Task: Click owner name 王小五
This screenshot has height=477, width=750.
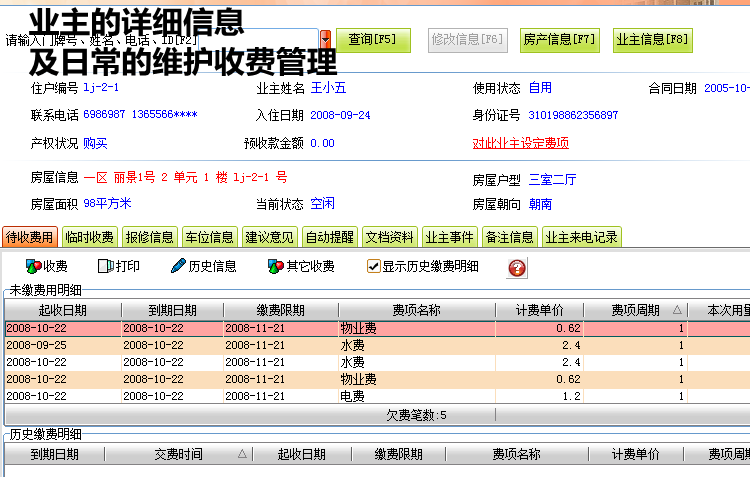Action: [x=328, y=88]
